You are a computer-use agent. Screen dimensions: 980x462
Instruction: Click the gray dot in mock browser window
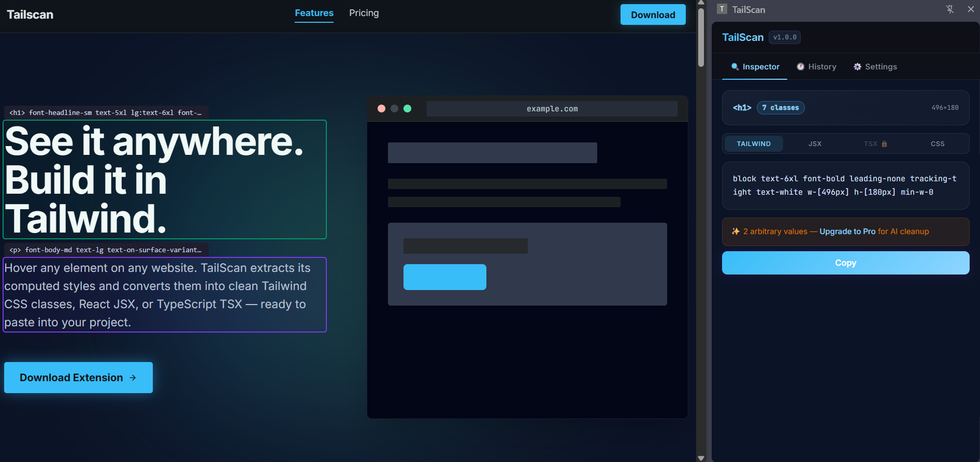pyautogui.click(x=394, y=109)
